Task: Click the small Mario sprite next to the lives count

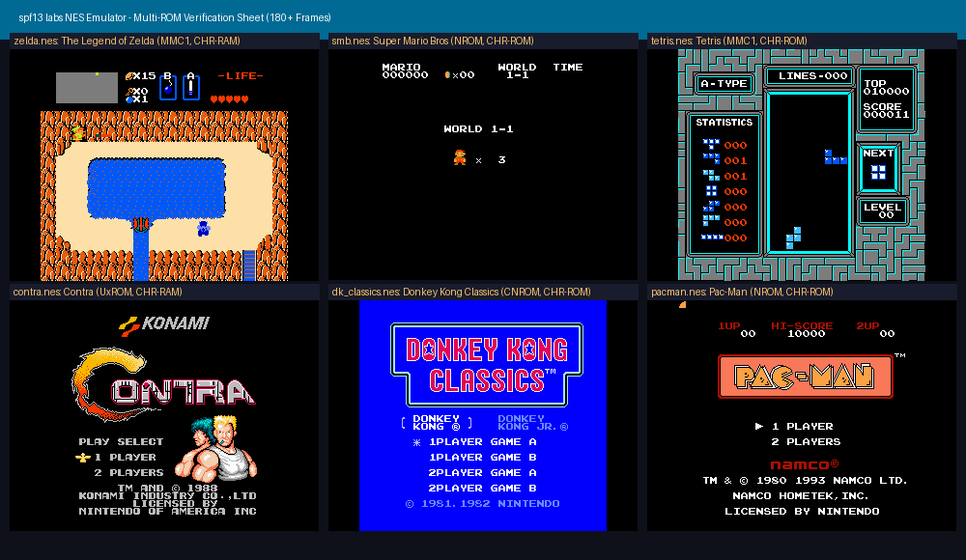Action: 460,157
